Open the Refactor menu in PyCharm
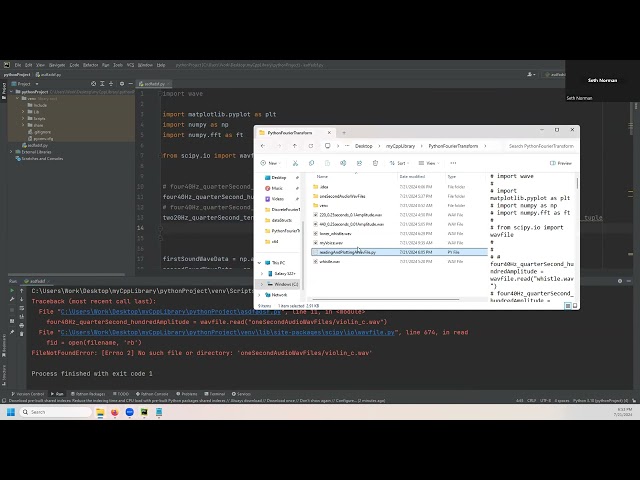 (x=91, y=64)
